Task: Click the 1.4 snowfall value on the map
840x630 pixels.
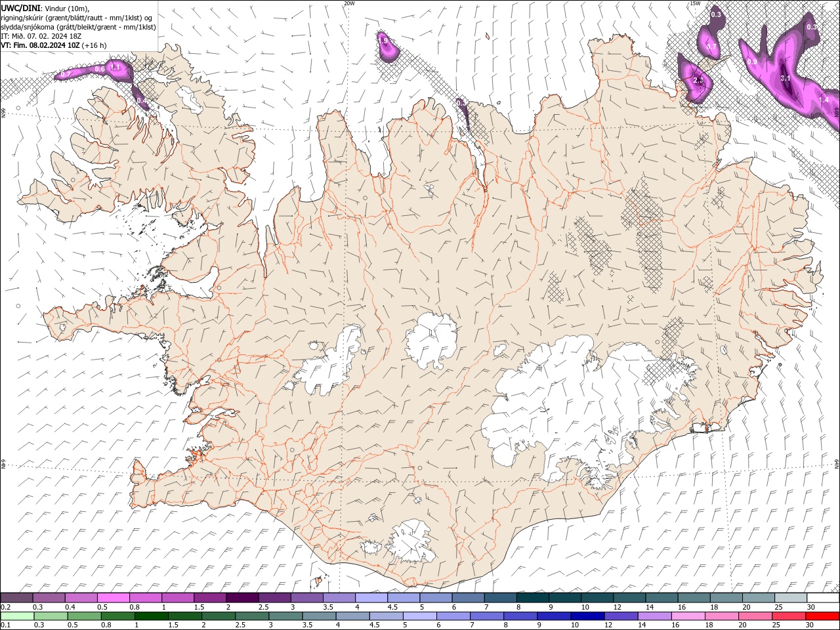Action: pyautogui.click(x=824, y=100)
